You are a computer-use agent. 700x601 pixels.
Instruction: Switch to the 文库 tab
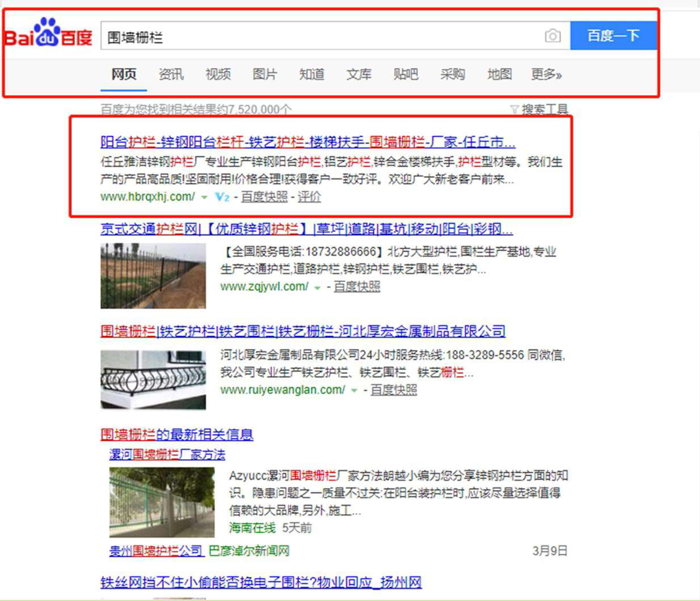359,74
